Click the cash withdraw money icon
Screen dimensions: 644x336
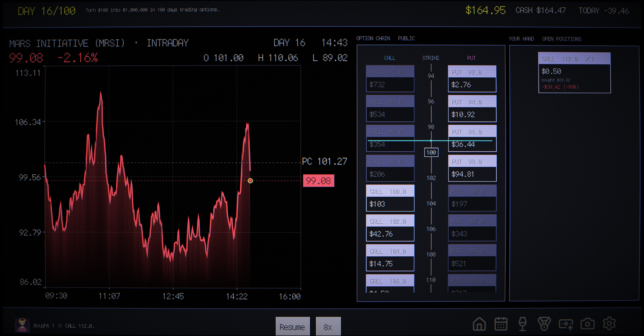(566, 324)
